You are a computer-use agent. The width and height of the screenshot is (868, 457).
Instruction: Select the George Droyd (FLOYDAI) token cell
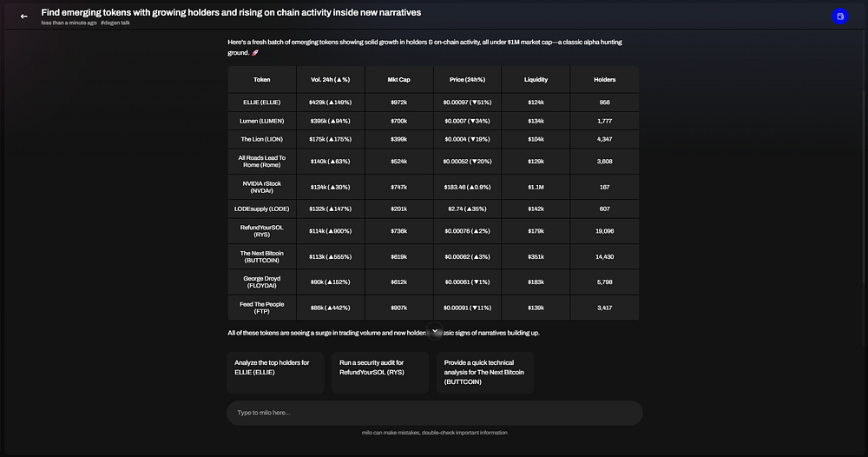(261, 282)
